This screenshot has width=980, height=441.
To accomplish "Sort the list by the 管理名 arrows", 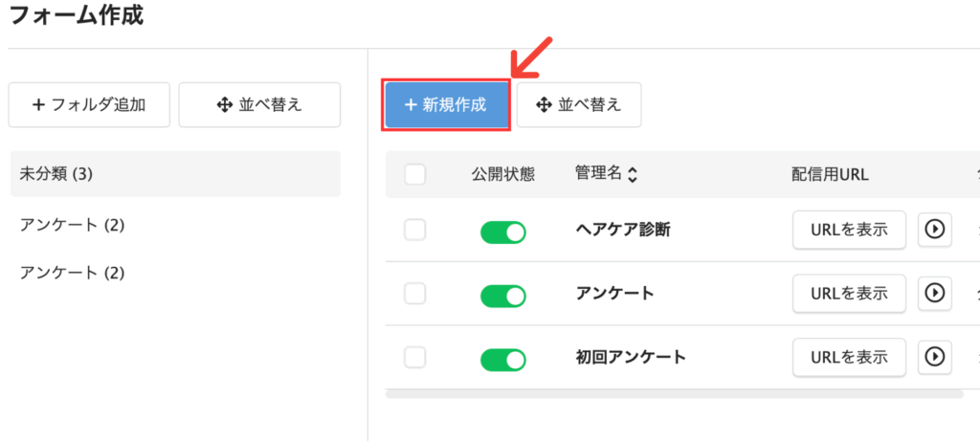I will pos(633,175).
